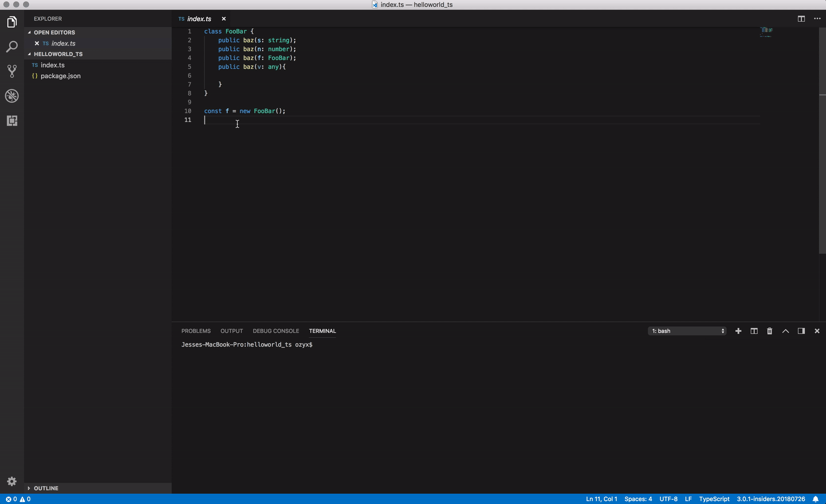Open the Debug view in activity bar
826x504 pixels.
tap(12, 96)
